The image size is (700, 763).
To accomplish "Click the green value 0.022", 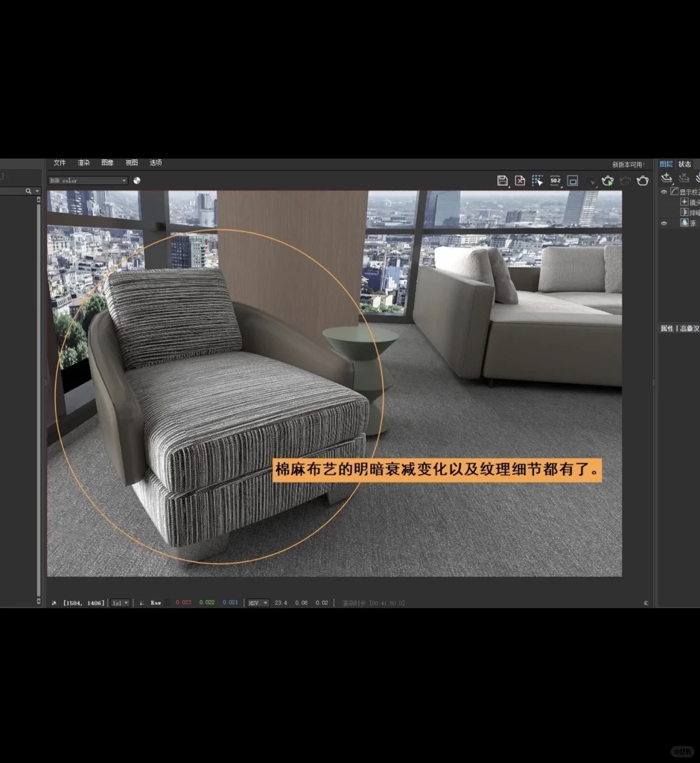I will (x=207, y=602).
